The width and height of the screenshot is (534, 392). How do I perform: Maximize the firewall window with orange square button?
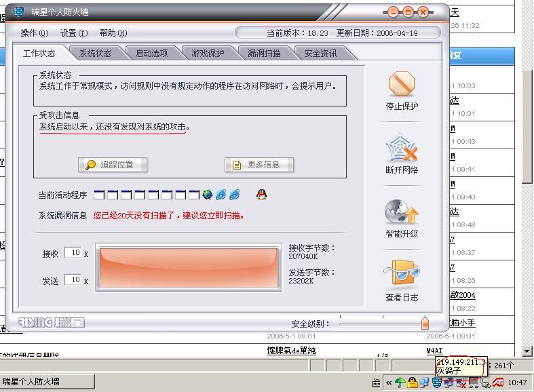click(x=408, y=13)
